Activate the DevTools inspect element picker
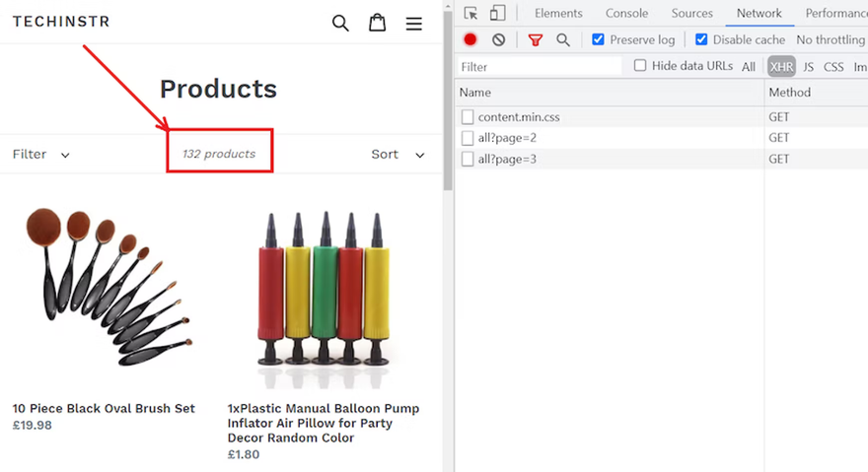 (471, 13)
